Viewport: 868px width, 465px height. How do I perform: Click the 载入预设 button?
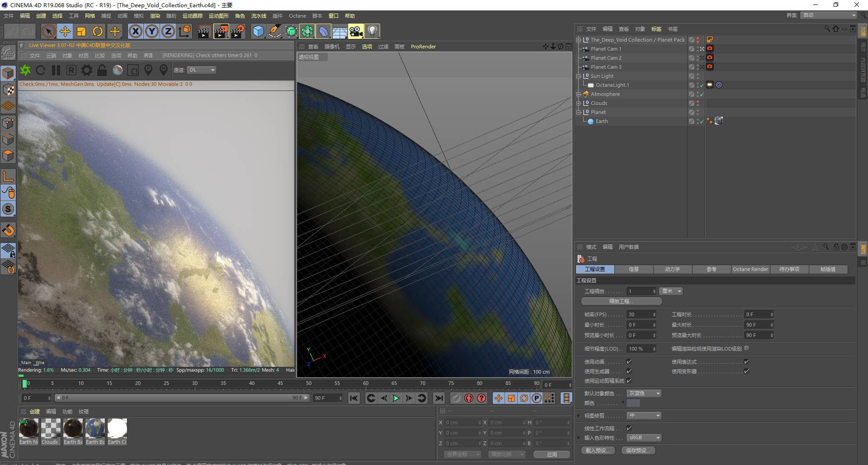coord(598,451)
